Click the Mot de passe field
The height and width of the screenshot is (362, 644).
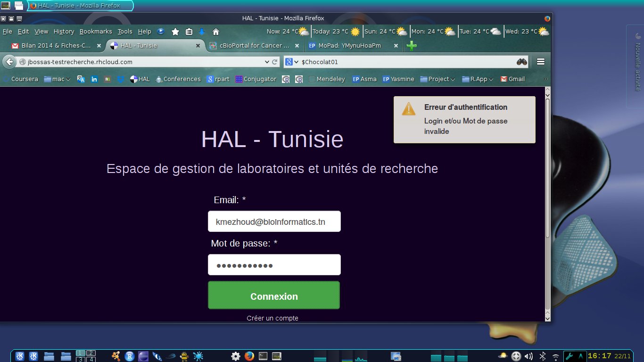[x=274, y=265]
